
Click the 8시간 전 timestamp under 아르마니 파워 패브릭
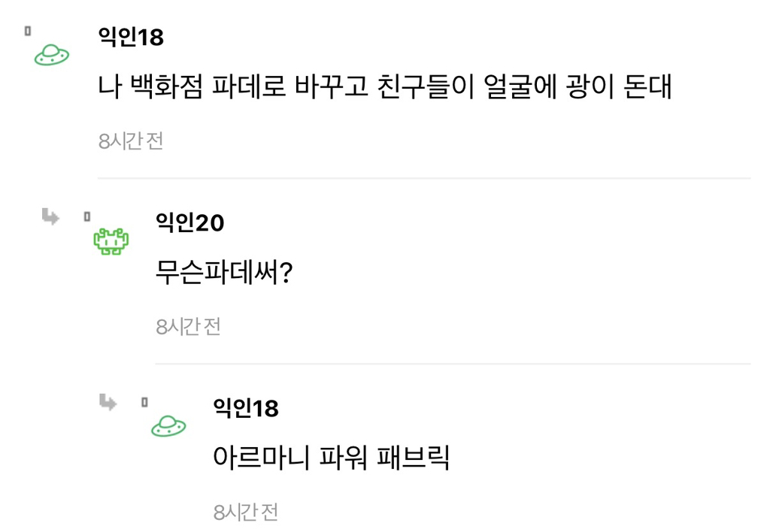coord(246,512)
